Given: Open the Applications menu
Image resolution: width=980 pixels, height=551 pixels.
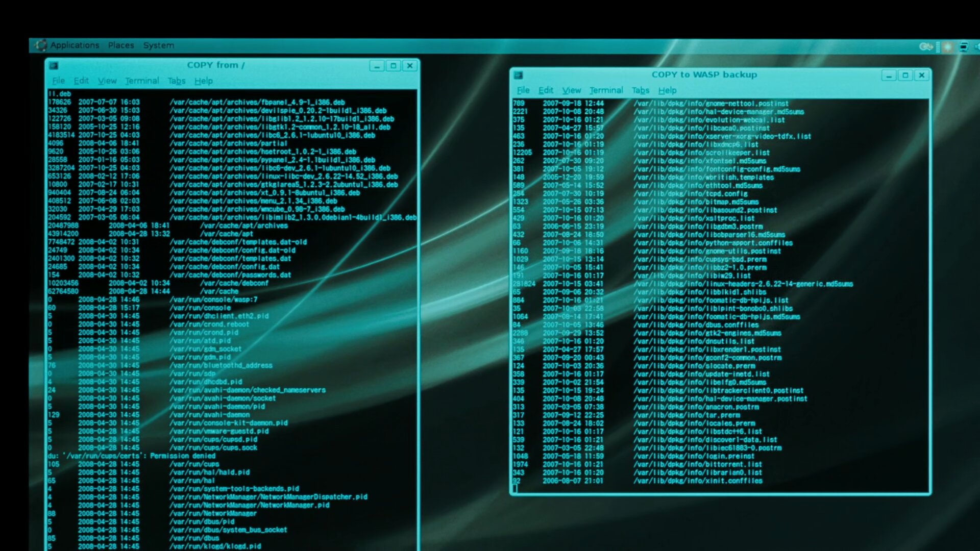Looking at the screenshot, I should [75, 45].
